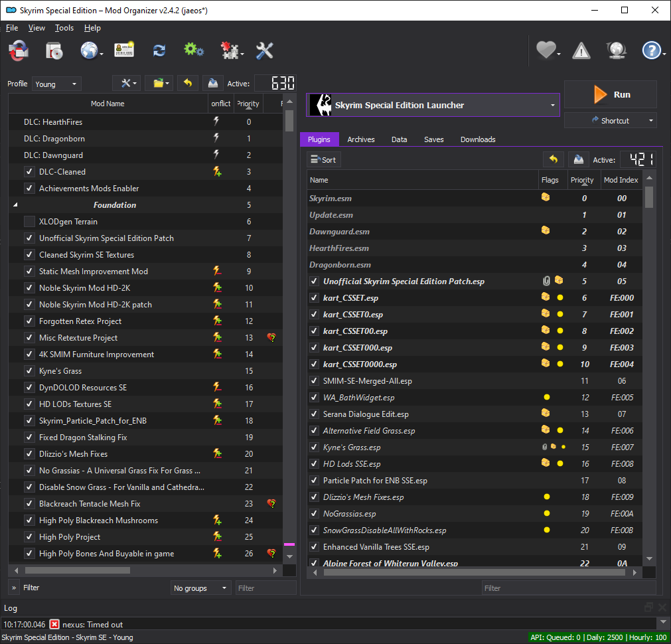
Task: Click the flag icon on Blackreach Tentacle Mesh Fix
Action: [271, 503]
